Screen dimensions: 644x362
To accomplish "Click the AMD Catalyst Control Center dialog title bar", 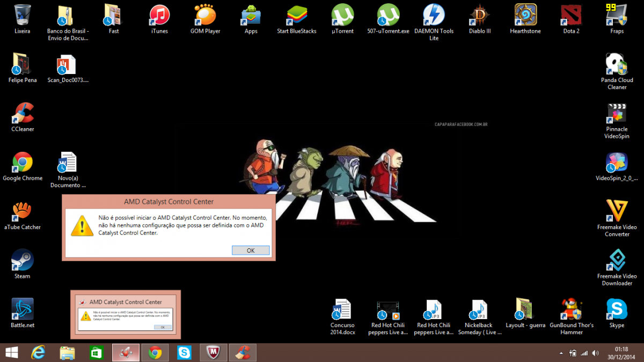I will click(169, 202).
